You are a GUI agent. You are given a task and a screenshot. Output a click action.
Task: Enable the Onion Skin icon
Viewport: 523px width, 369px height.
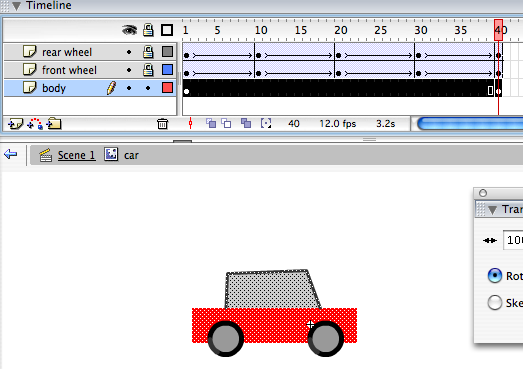211,123
